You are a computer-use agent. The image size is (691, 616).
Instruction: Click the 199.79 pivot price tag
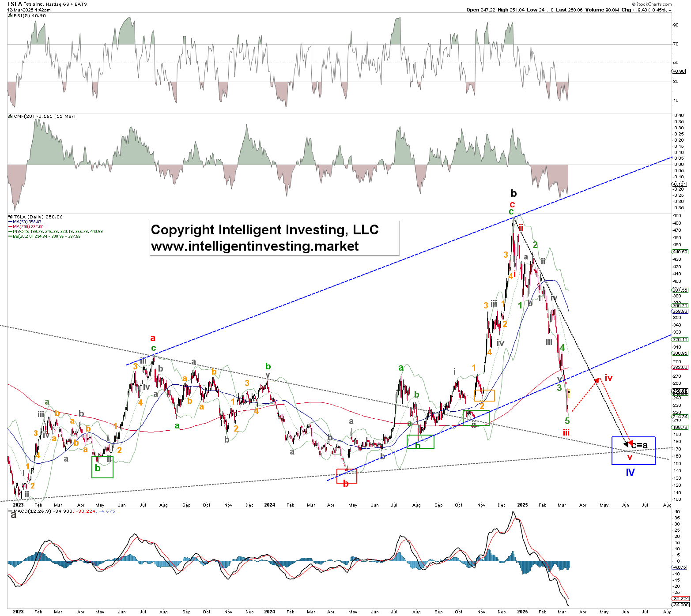tap(680, 428)
